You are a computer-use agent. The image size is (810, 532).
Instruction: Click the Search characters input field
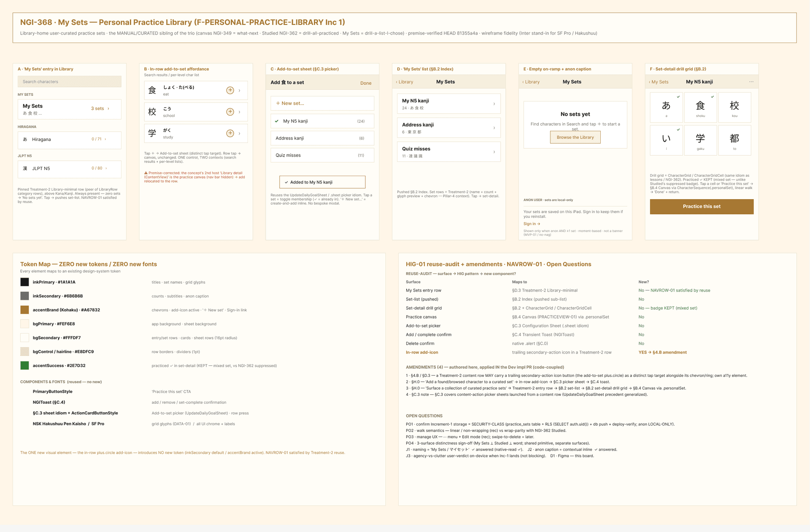[70, 82]
